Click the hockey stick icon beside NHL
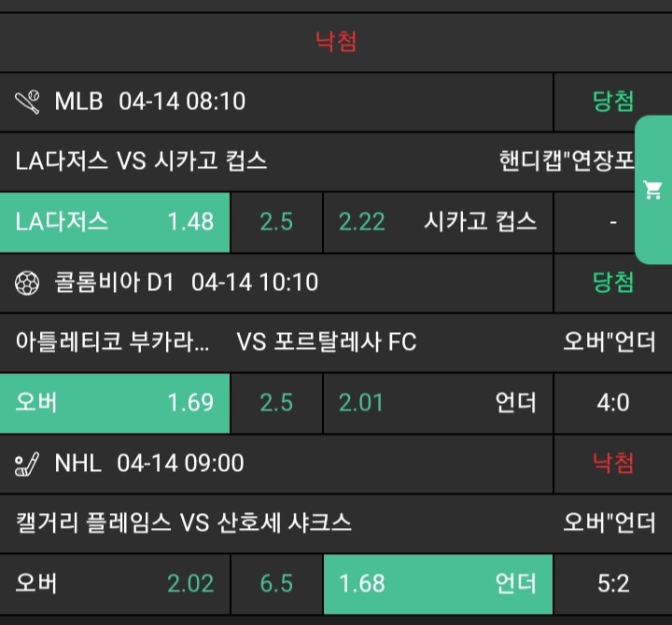This screenshot has height=625, width=672. (28, 464)
